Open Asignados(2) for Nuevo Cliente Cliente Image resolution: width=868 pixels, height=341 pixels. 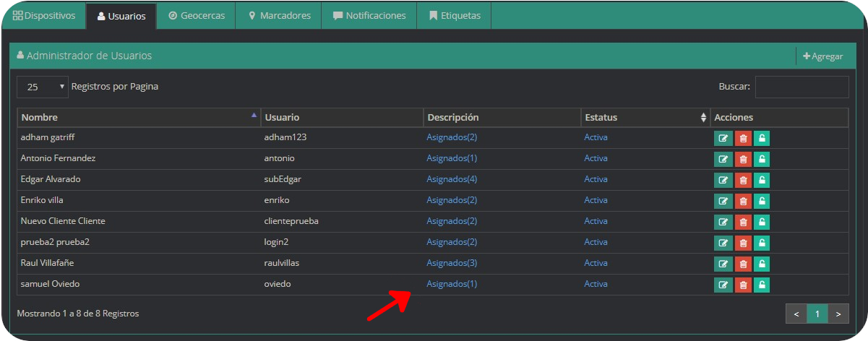click(452, 221)
